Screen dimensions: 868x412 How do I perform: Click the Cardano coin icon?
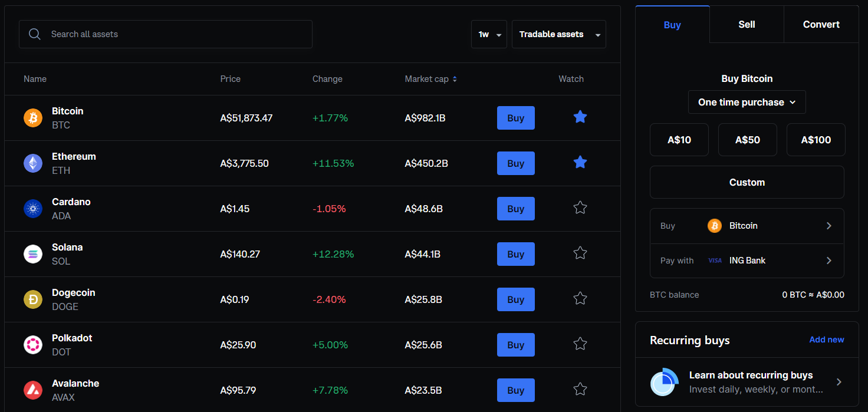coord(33,209)
